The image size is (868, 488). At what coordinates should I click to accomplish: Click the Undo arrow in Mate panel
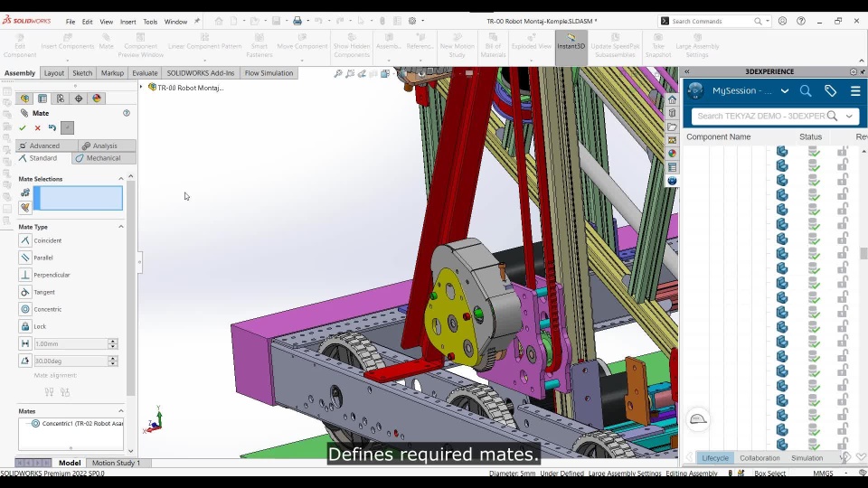pyautogui.click(x=52, y=127)
